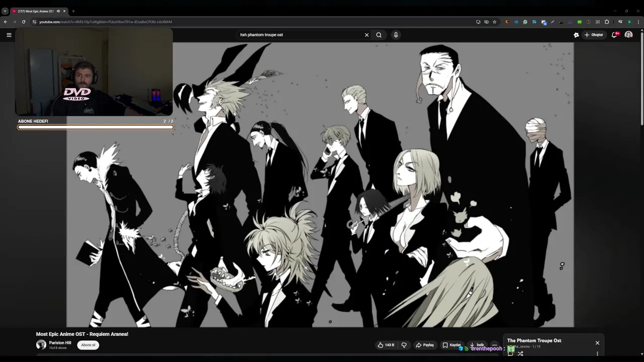Image resolution: width=644 pixels, height=362 pixels.
Task: Download the video with İndir
Action: point(477,345)
